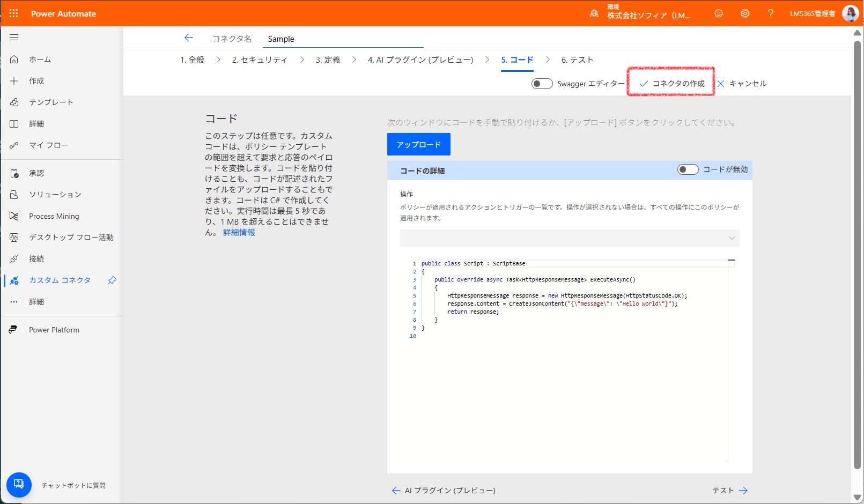Screen dimensions: 864x504
Task: Go to step 6. テスト
Action: [x=578, y=60]
